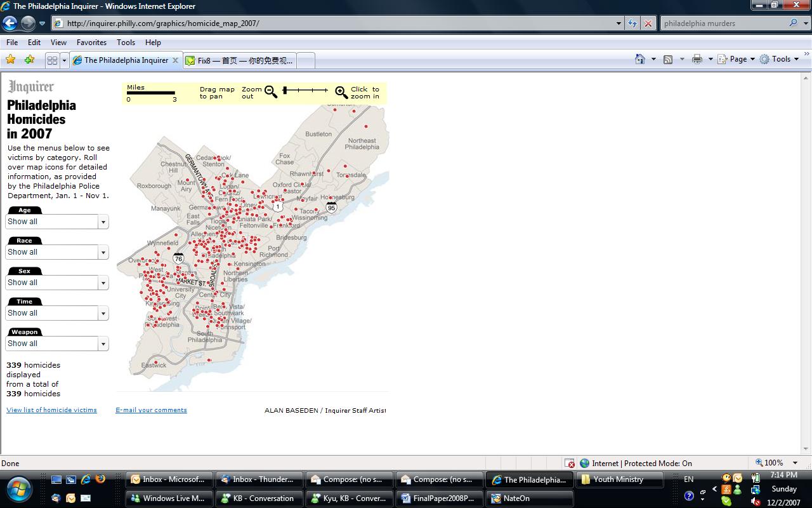Click the taskbar clock showing 7:14 PM
This screenshot has width=812, height=508.
point(783,475)
